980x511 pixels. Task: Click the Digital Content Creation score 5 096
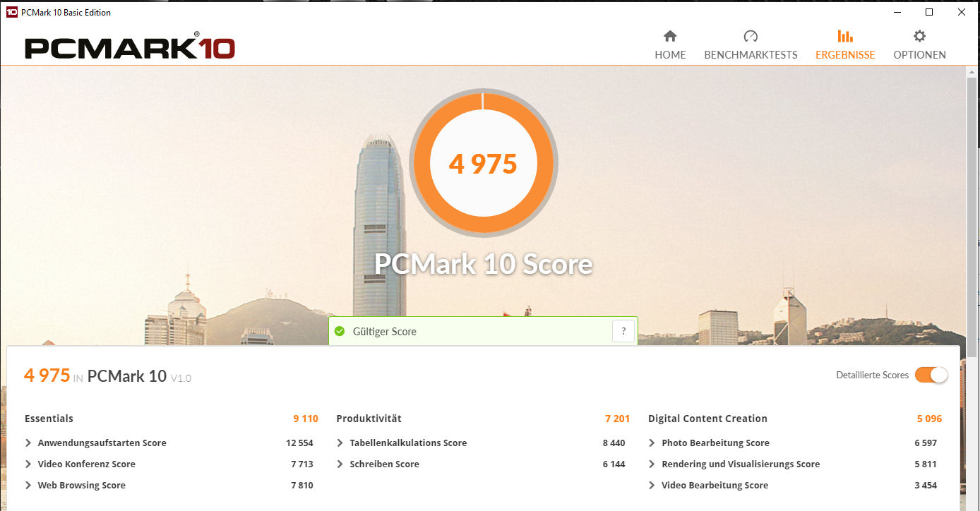pos(929,419)
